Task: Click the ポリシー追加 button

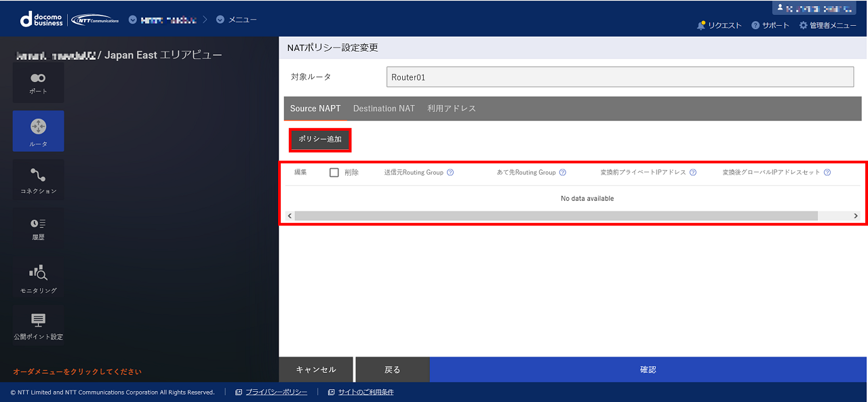Action: (320, 139)
